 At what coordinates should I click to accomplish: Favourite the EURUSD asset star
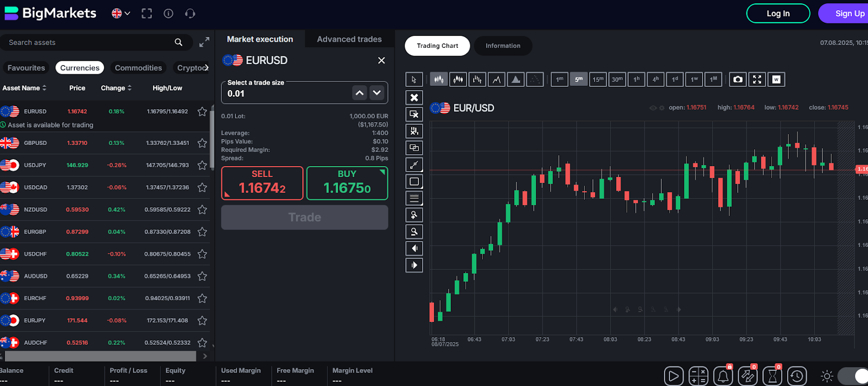pos(202,111)
